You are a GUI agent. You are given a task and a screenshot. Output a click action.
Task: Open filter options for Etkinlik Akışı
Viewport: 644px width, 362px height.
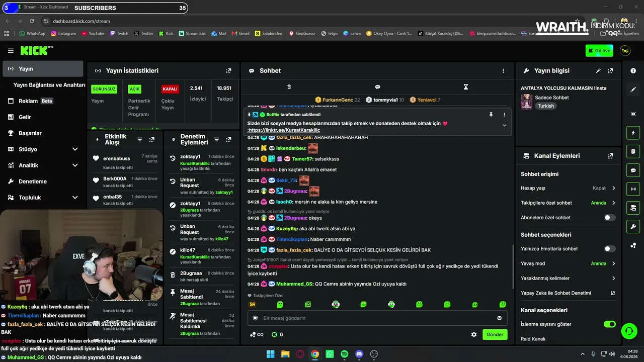pos(140,139)
